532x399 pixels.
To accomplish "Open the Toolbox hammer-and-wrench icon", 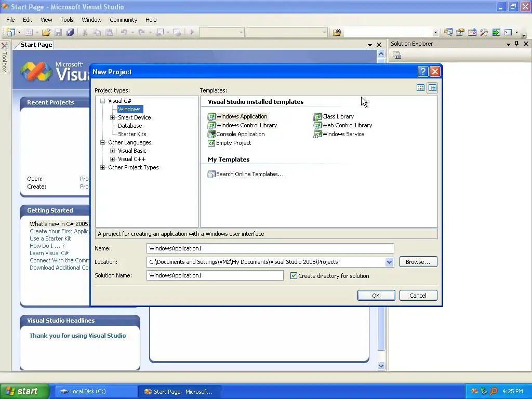I will tap(484, 32).
